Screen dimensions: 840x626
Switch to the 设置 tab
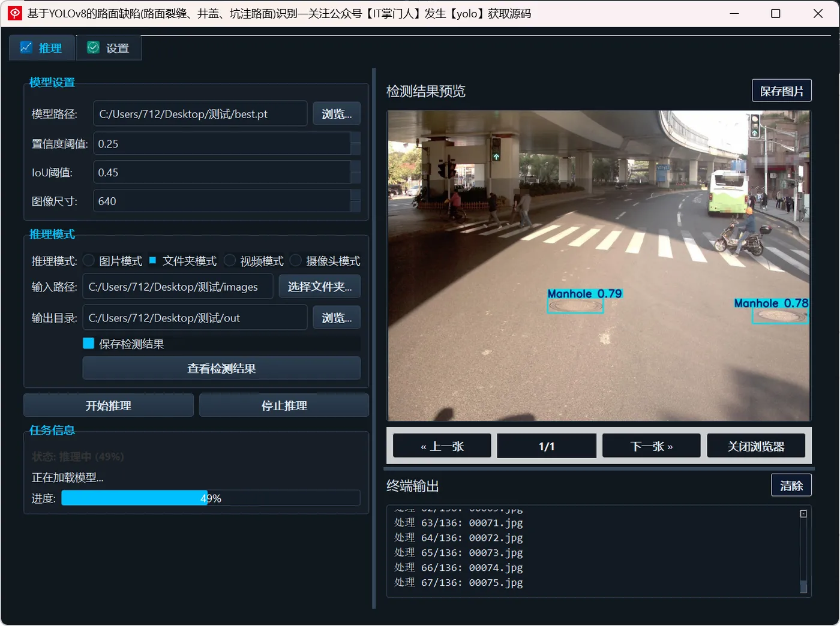pos(109,48)
